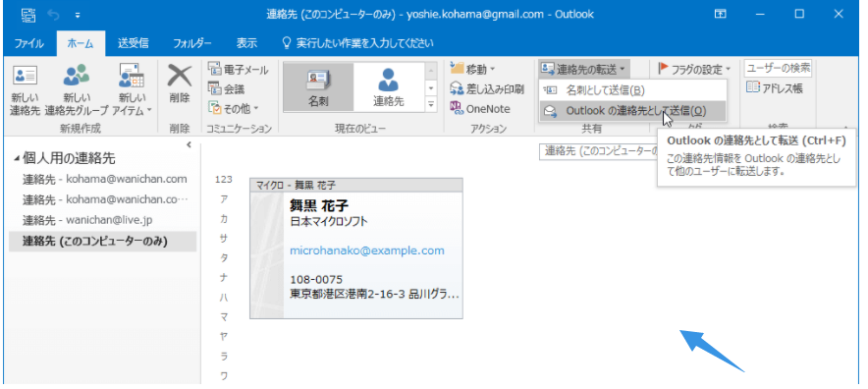
Task: Collapse the folder pane with the chevron
Action: point(189,145)
